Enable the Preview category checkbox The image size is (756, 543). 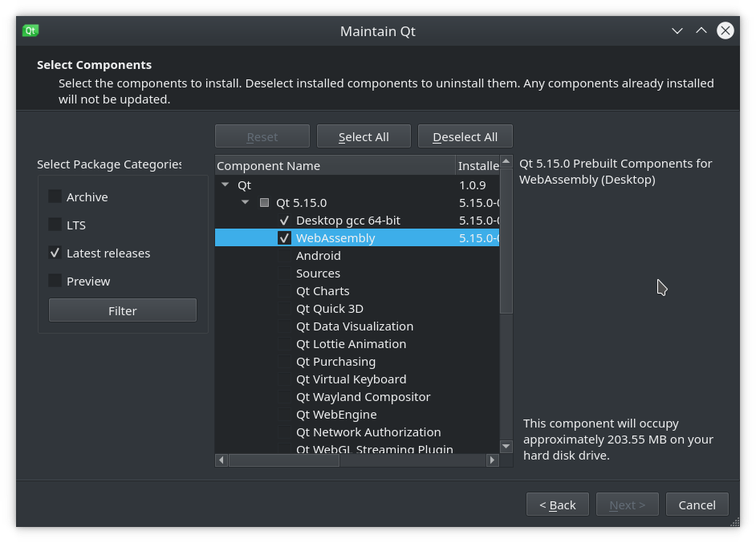(55, 281)
